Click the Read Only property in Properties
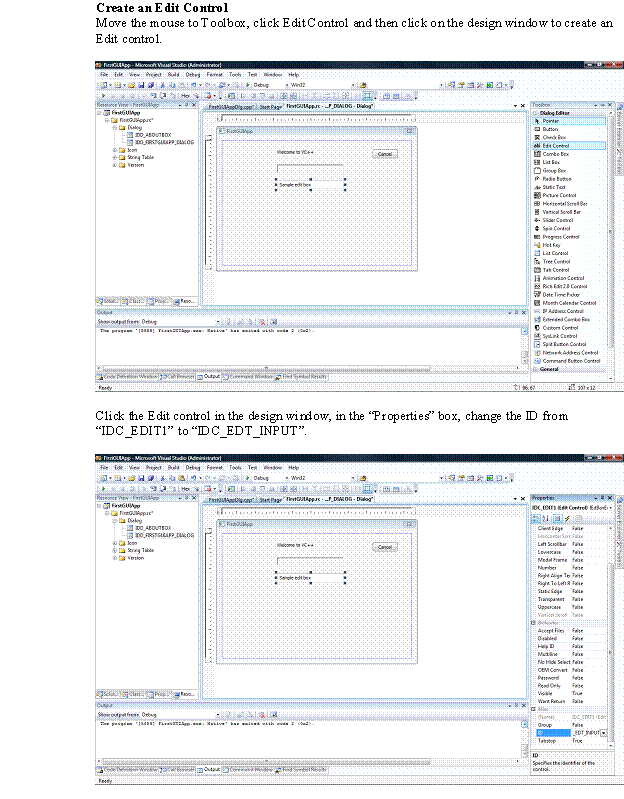Screen dimensions: 624x799 click(x=572, y=686)
